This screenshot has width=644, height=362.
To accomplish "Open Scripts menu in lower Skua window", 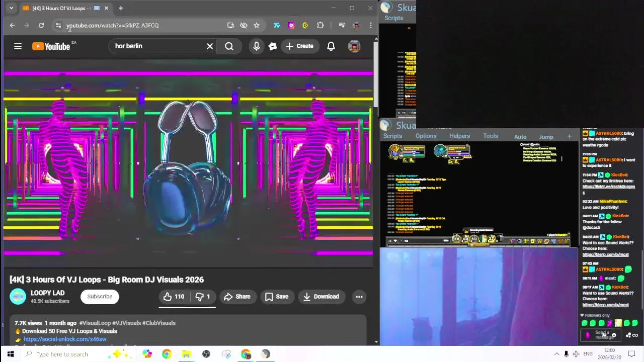I will 392,136.
